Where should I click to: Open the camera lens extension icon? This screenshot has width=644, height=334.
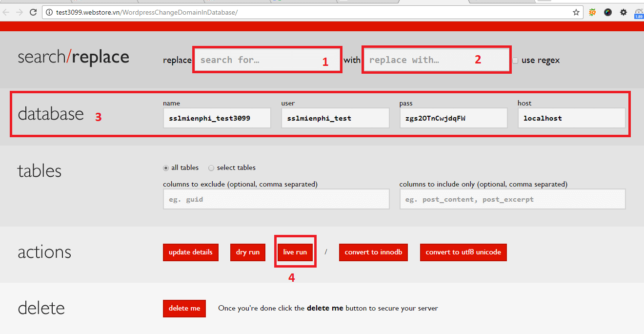pyautogui.click(x=607, y=12)
